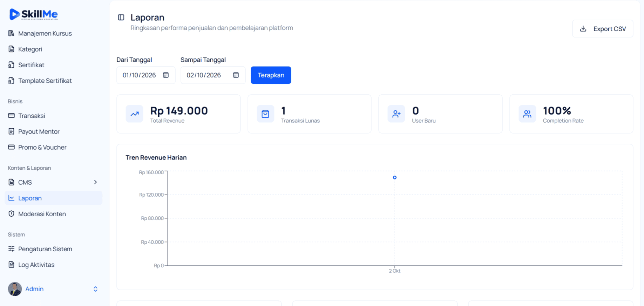The width and height of the screenshot is (644, 306).
Task: Click the Pengaturan Sistem sliders icon
Action: coord(11,249)
